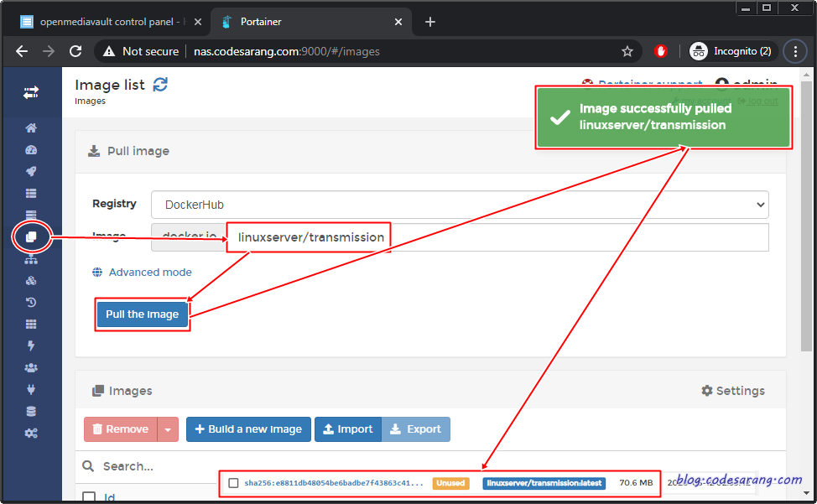The width and height of the screenshot is (817, 504).
Task: Open Host grid icon in sidebar
Action: 31,325
